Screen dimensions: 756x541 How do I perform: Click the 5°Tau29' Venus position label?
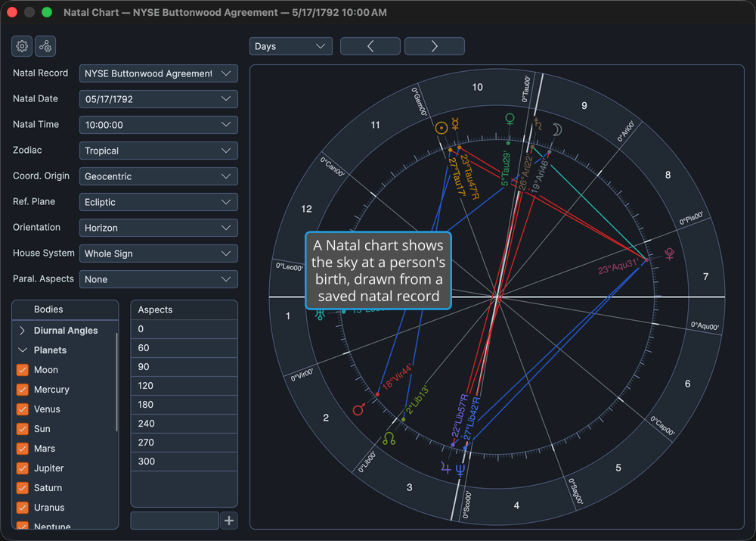505,169
